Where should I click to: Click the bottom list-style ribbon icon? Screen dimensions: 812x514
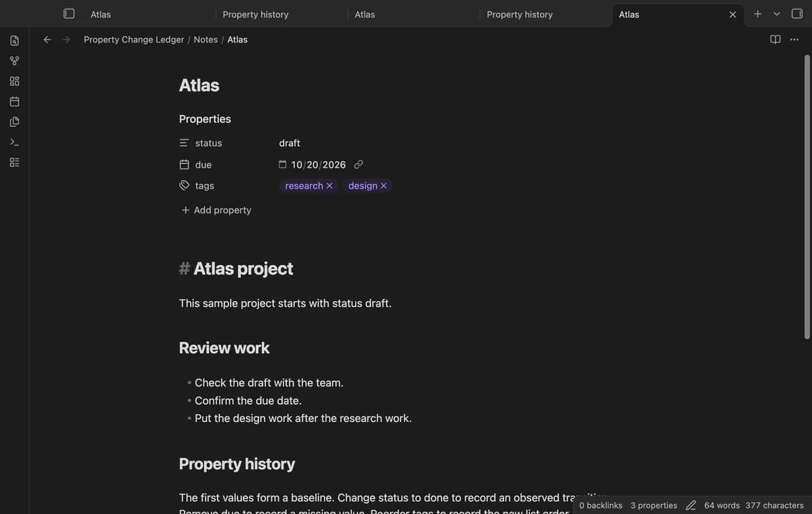point(14,162)
